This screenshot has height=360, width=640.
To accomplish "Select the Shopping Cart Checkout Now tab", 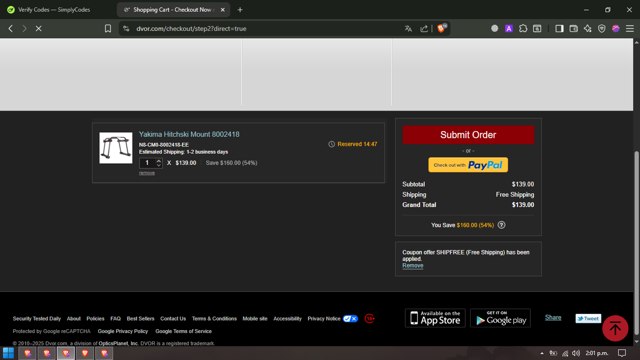I will pos(173,9).
